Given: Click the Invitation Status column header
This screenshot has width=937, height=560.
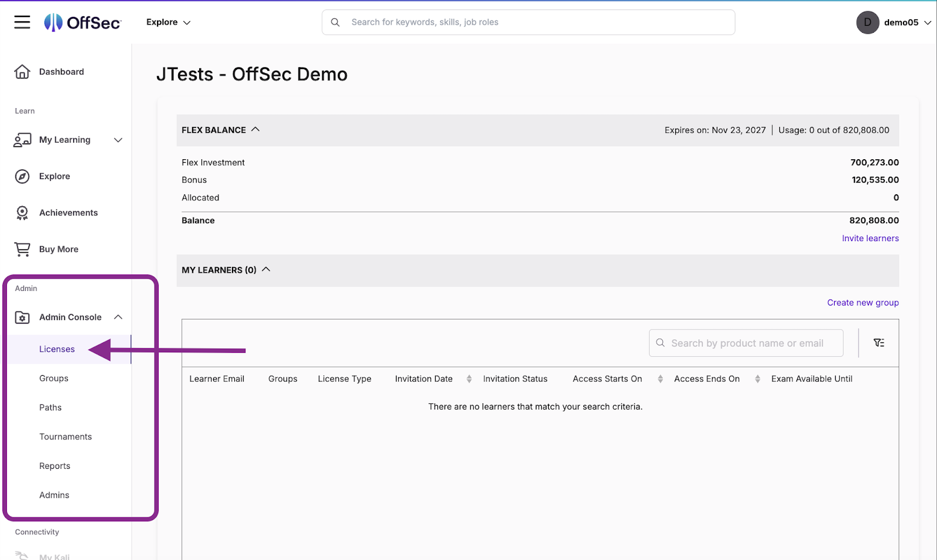Looking at the screenshot, I should pos(515,379).
